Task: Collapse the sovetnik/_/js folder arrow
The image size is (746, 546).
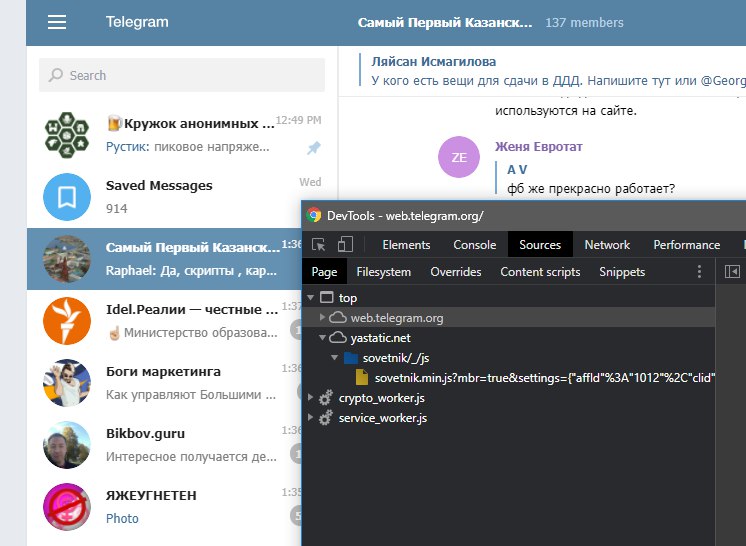Action: pyautogui.click(x=334, y=358)
